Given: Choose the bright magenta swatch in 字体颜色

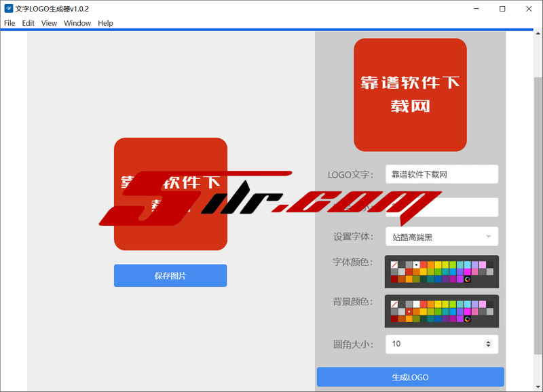Looking at the screenshot, I should (468, 272).
